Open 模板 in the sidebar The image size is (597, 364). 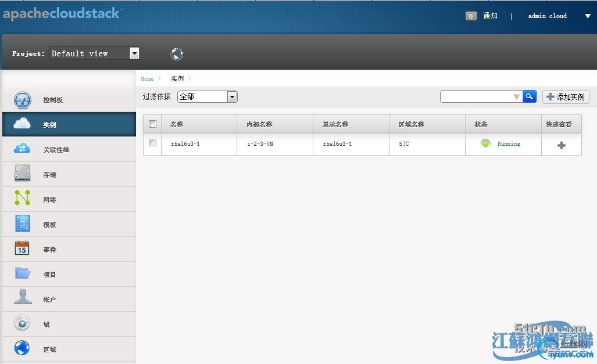tap(69, 225)
